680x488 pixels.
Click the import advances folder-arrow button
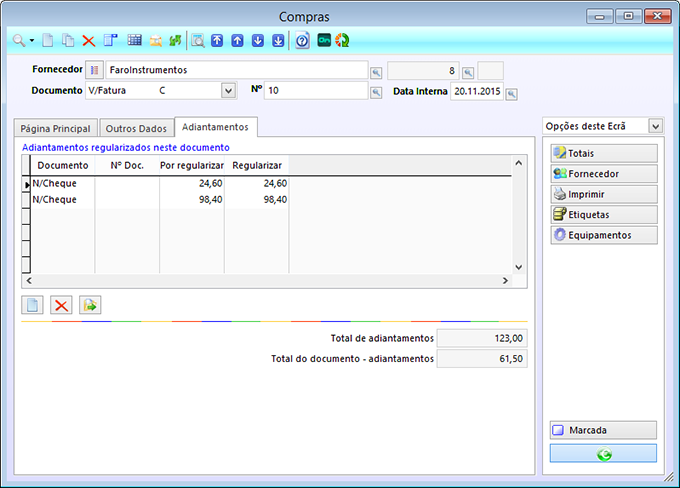(90, 305)
